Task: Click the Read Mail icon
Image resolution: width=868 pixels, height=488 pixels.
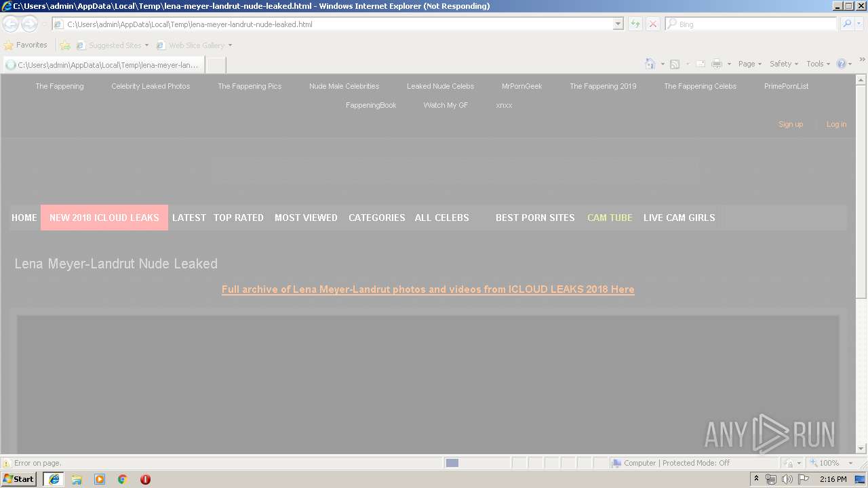Action: 701,64
